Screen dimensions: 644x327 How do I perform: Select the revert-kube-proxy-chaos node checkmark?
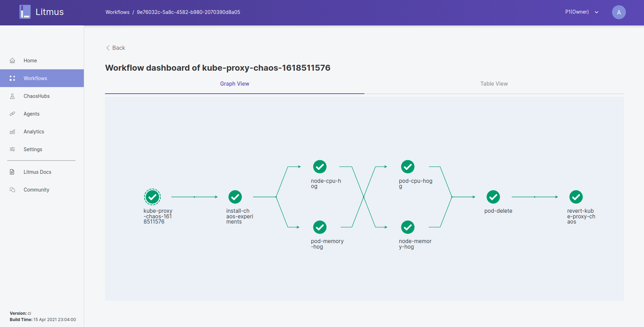click(x=576, y=197)
